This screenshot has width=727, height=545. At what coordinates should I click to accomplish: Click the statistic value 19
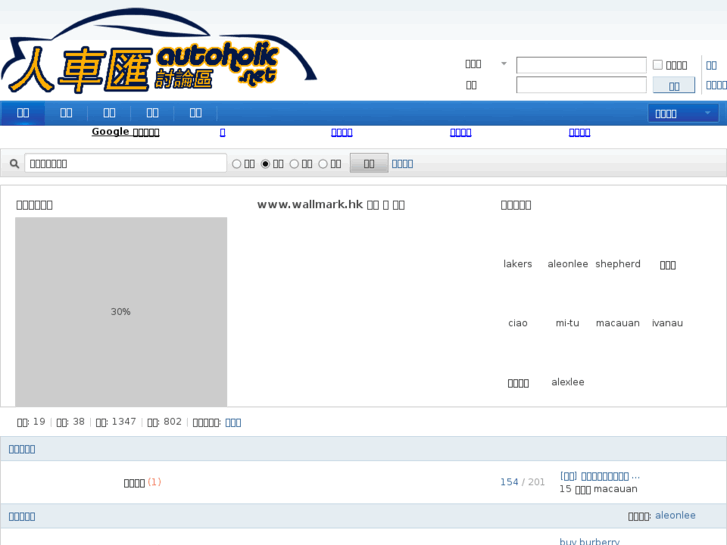[39, 422]
